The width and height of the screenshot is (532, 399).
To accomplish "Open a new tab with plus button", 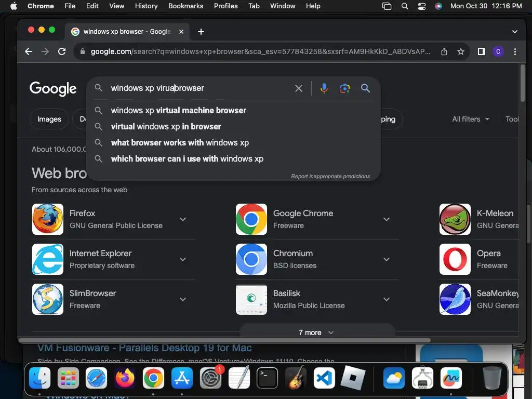I will click(x=201, y=32).
